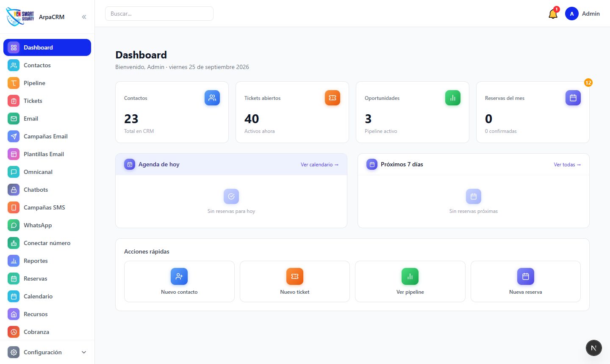Select Conectar número in the sidebar
Image resolution: width=610 pixels, height=364 pixels.
[47, 243]
